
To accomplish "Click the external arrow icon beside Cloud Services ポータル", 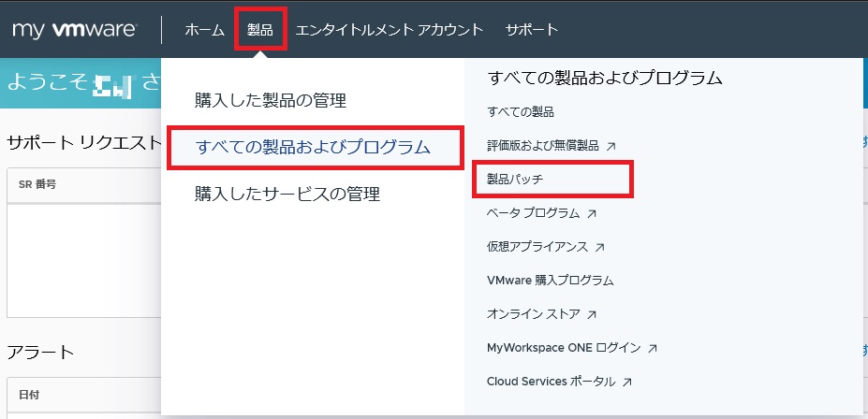I will pyautogui.click(x=627, y=382).
